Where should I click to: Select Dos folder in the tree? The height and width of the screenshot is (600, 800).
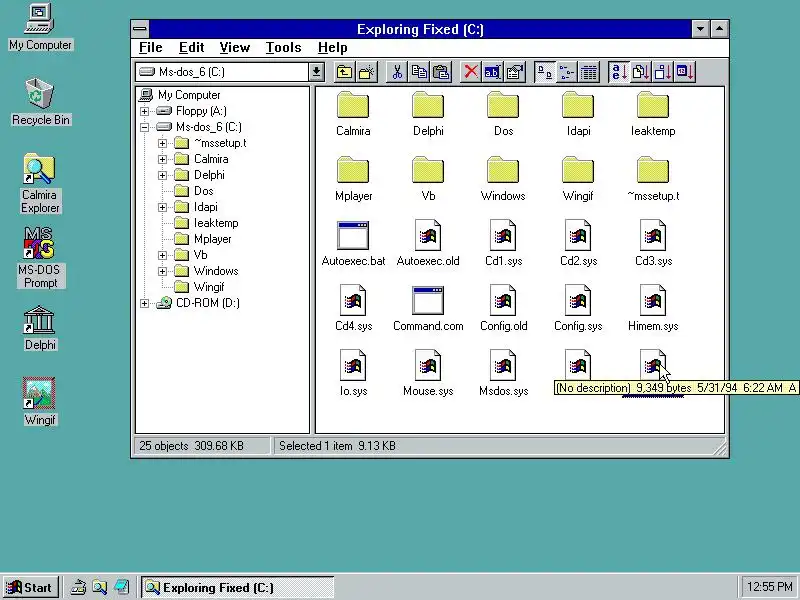coord(194,191)
